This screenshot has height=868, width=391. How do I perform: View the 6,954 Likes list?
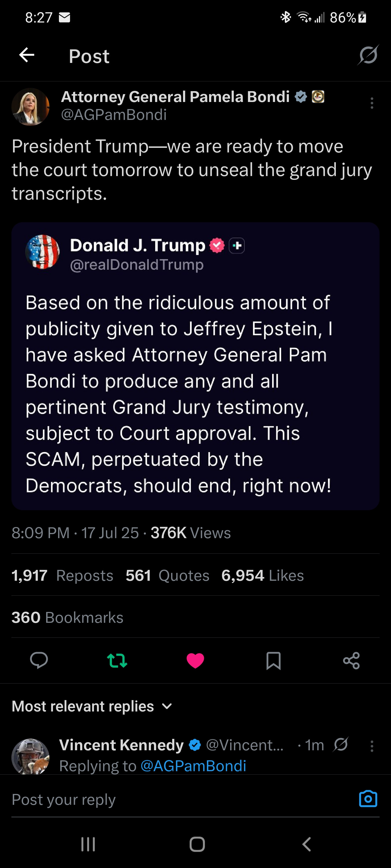coord(263,576)
